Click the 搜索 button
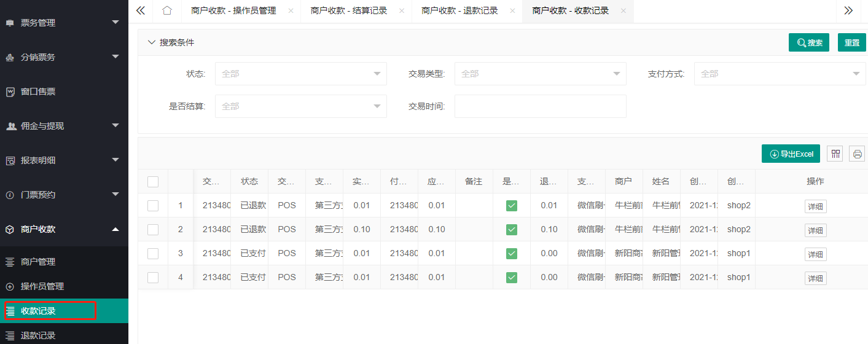The image size is (868, 344). [808, 43]
